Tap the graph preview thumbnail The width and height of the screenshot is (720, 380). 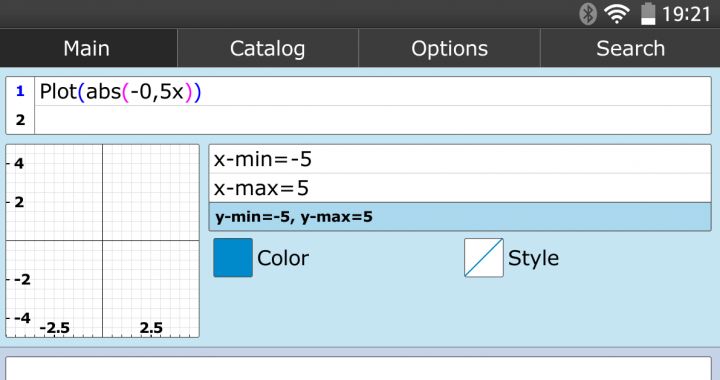[x=102, y=241]
